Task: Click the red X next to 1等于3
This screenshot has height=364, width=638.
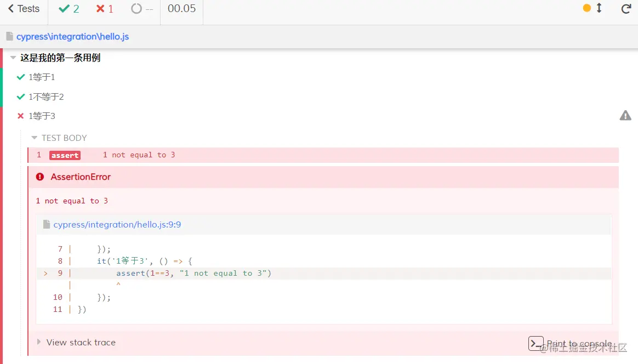Action: click(21, 116)
